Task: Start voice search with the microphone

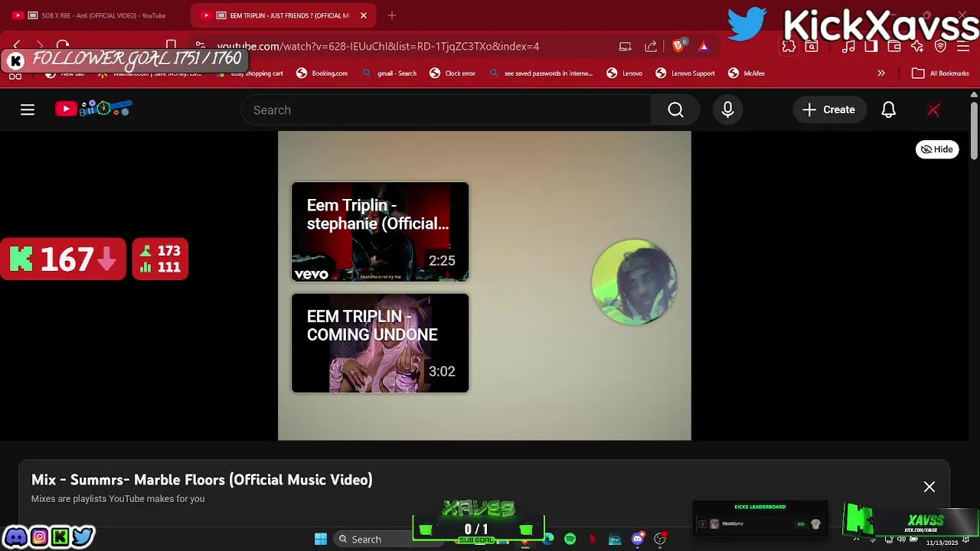Action: 727,110
